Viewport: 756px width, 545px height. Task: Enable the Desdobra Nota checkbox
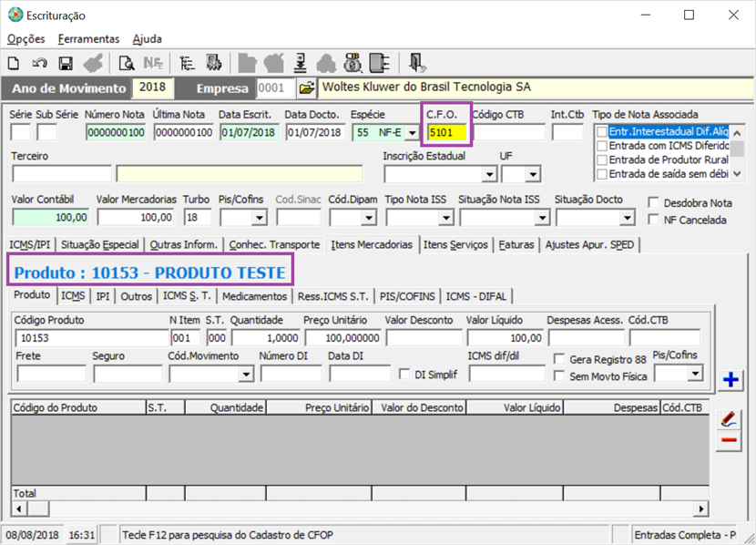tap(653, 202)
